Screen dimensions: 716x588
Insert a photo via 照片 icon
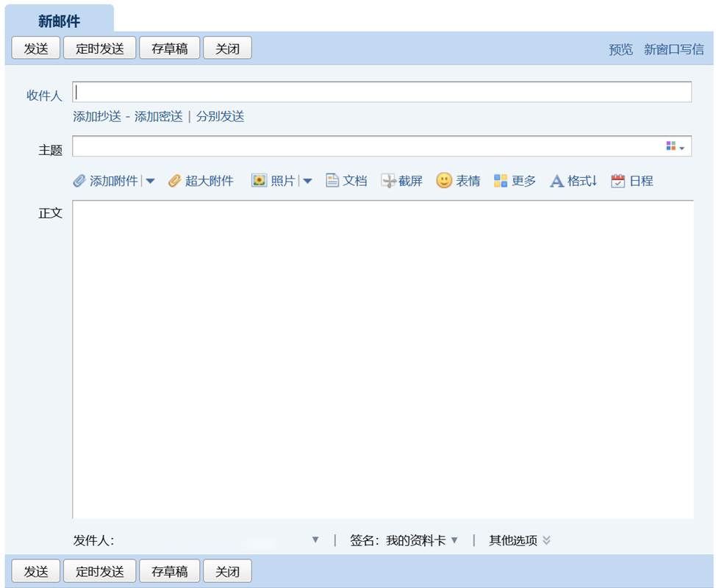259,181
